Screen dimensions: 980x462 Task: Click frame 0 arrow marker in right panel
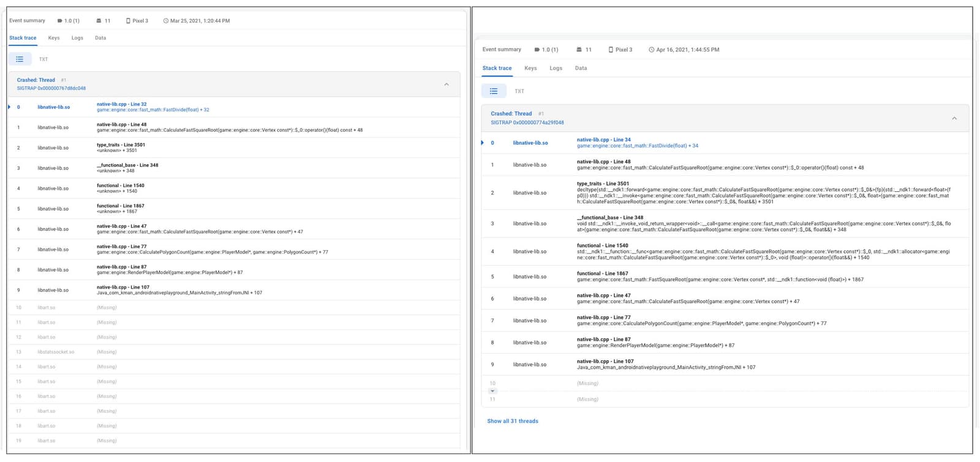pos(483,143)
